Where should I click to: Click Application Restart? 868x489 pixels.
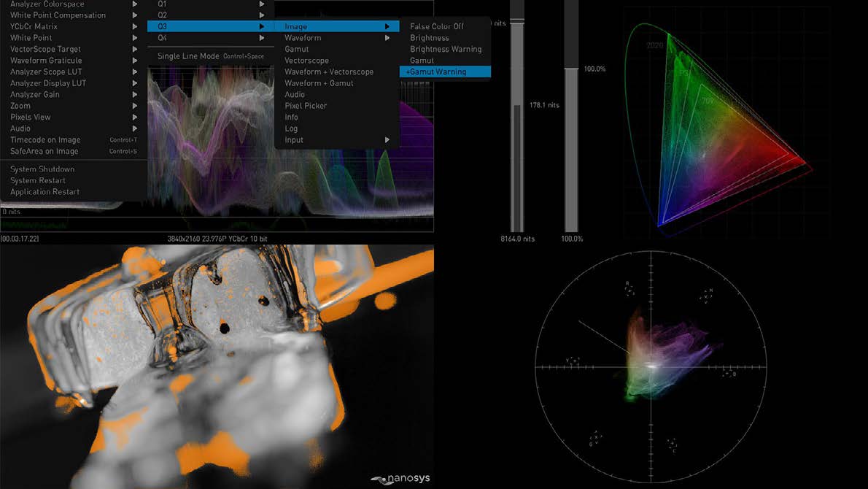point(44,192)
